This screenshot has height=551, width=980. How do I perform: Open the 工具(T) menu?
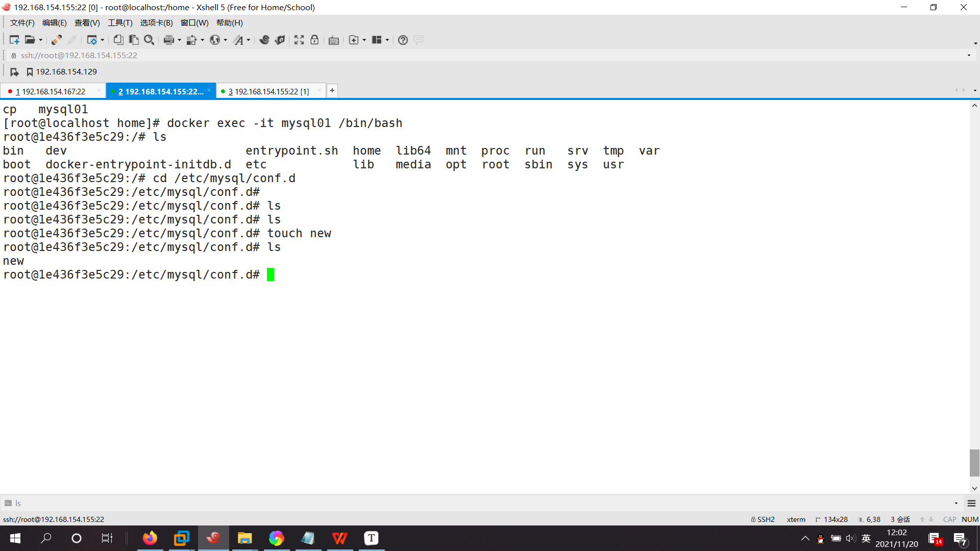120,23
